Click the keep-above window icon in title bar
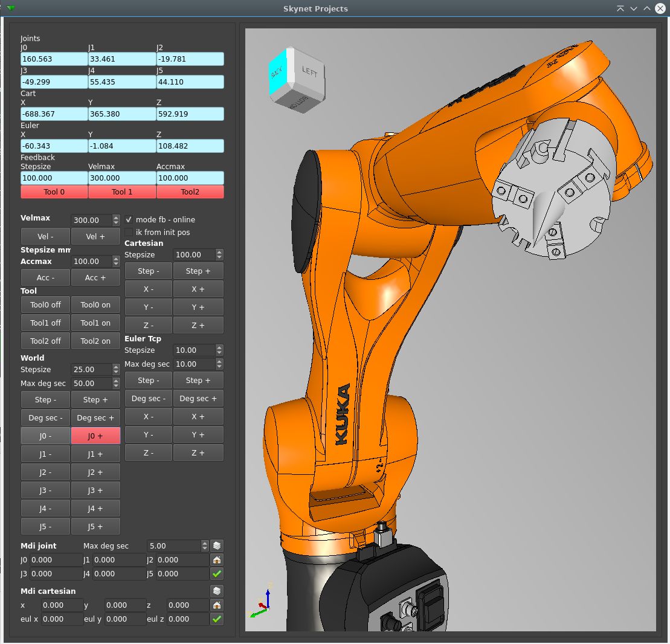This screenshot has height=644, width=670. [x=620, y=8]
